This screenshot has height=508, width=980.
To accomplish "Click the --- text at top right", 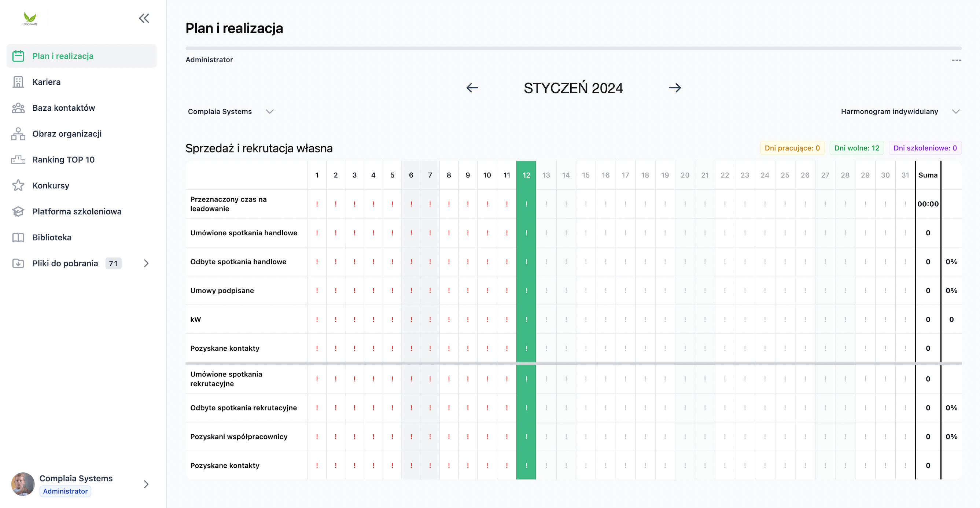I will pyautogui.click(x=957, y=60).
